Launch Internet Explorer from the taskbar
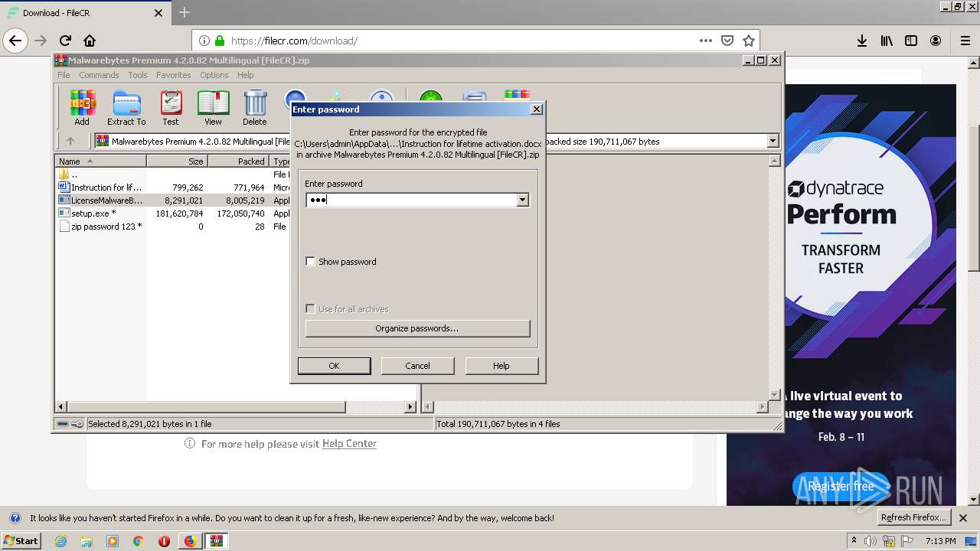Image resolution: width=980 pixels, height=551 pixels. (61, 540)
